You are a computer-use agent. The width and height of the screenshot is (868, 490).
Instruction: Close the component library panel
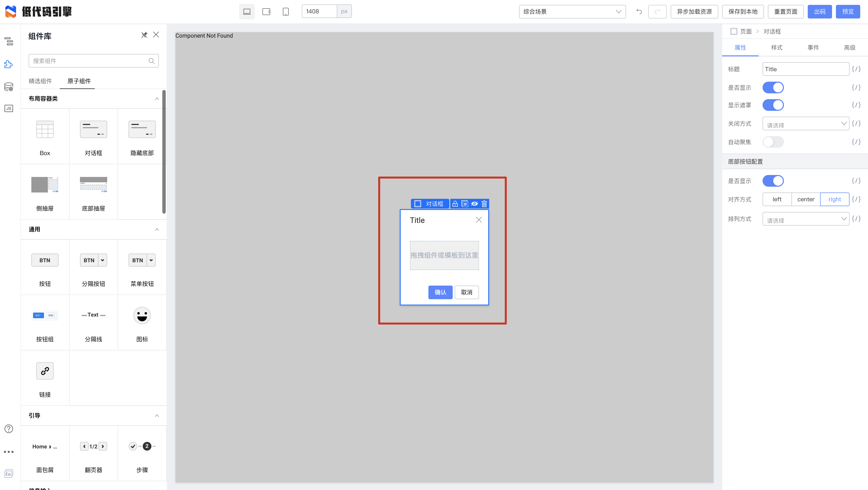pyautogui.click(x=156, y=35)
